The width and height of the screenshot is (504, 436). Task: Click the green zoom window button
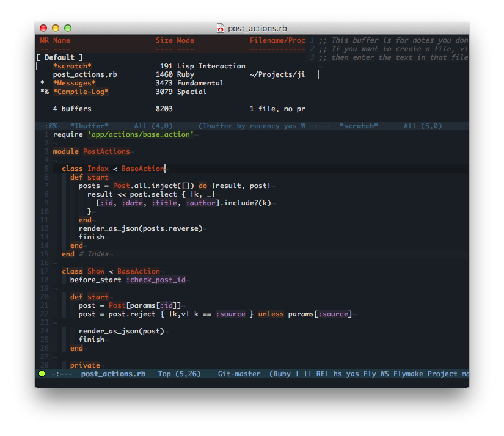[68, 28]
